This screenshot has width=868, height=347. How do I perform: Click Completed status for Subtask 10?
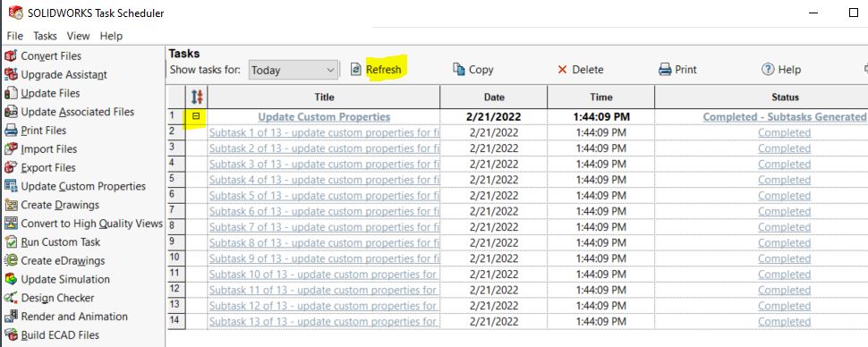point(785,275)
